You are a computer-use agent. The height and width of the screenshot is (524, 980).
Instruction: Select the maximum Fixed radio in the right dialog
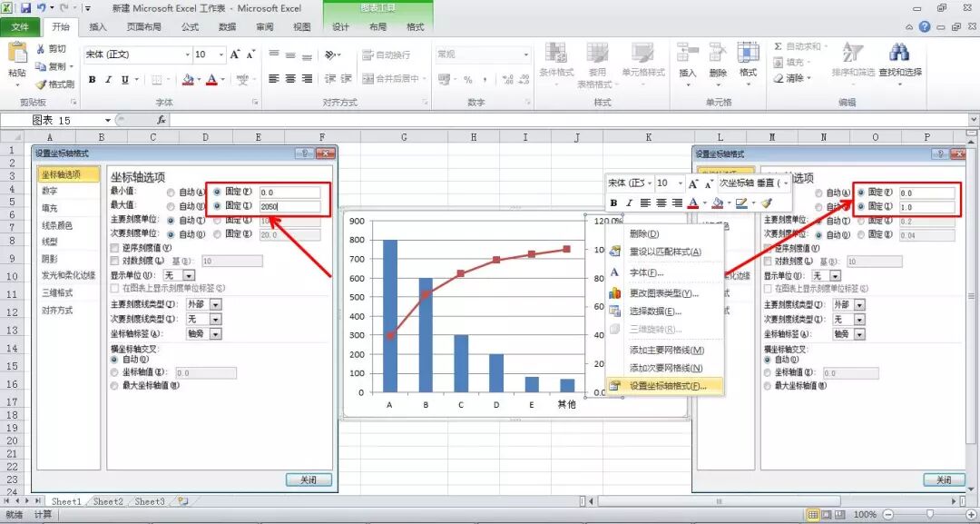coord(862,206)
